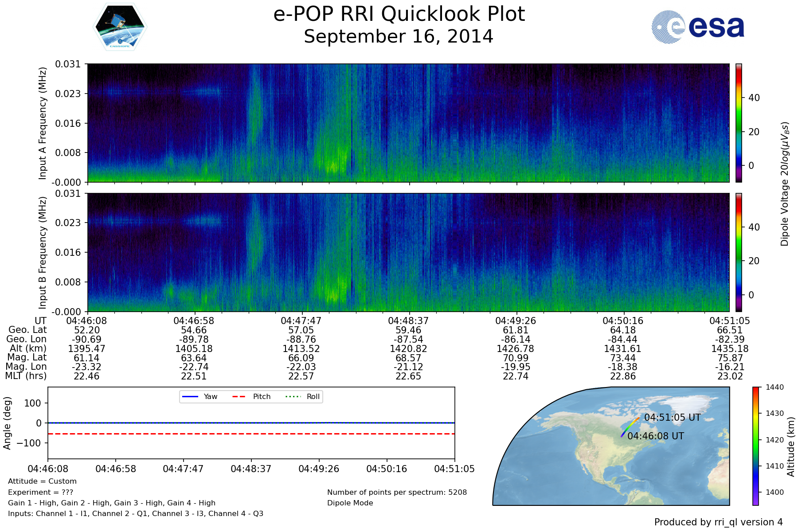This screenshot has width=798, height=532.
Task: Click the red dashed Pitch legend line
Action: (239, 396)
